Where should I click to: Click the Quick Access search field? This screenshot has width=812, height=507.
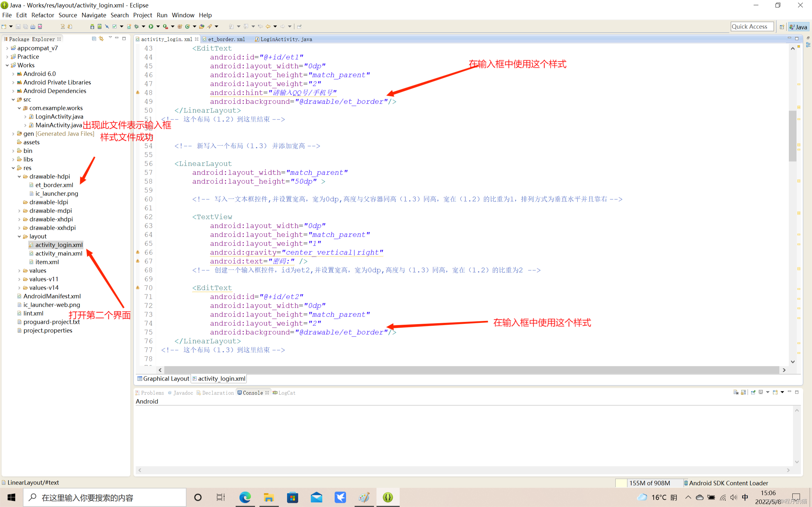(x=752, y=27)
